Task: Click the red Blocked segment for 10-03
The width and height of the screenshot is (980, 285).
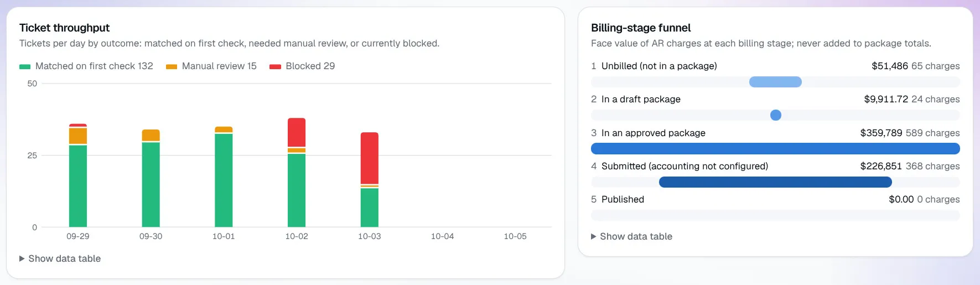Action: 370,158
